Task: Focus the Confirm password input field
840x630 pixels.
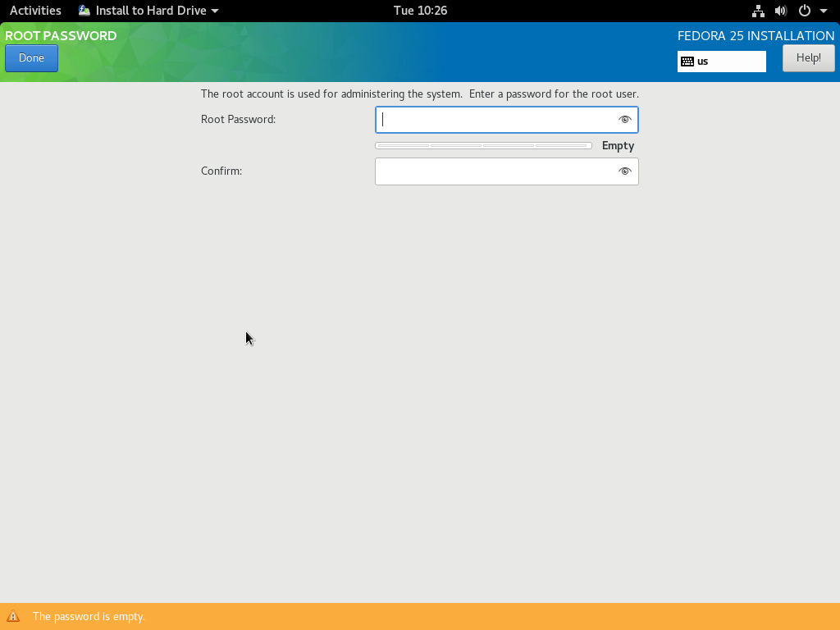Action: [x=506, y=171]
